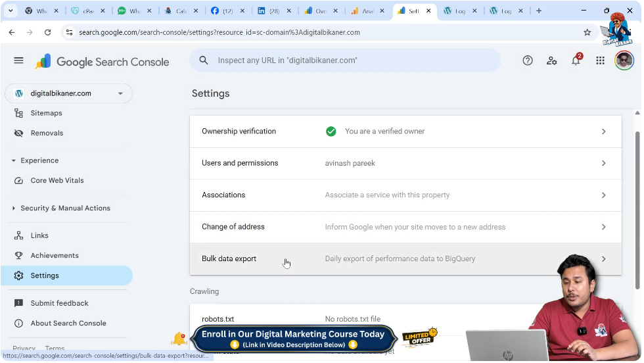Image resolution: width=644 pixels, height=363 pixels.
Task: Open Sitemaps in the sidebar
Action: coord(46,113)
